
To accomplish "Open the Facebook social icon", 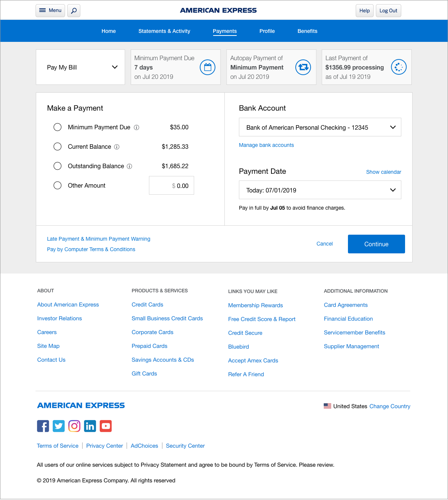I will pyautogui.click(x=43, y=426).
